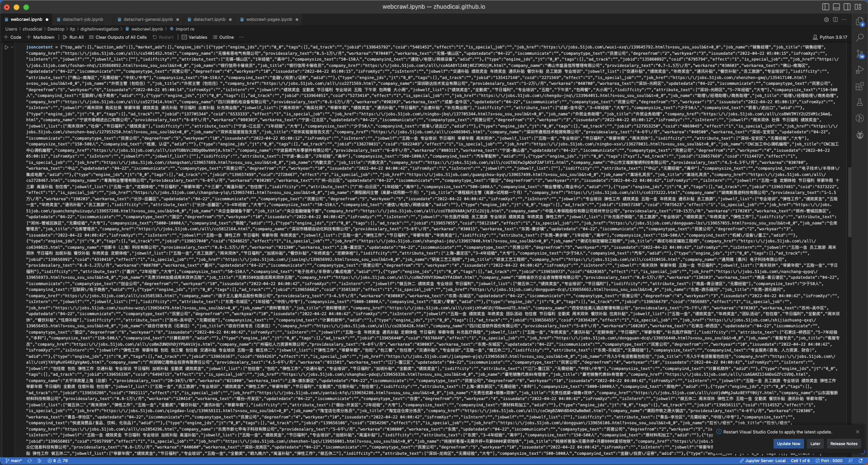Image resolution: width=868 pixels, height=465 pixels.
Task: Click Clear Outputs of All Cells
Action: 118,37
